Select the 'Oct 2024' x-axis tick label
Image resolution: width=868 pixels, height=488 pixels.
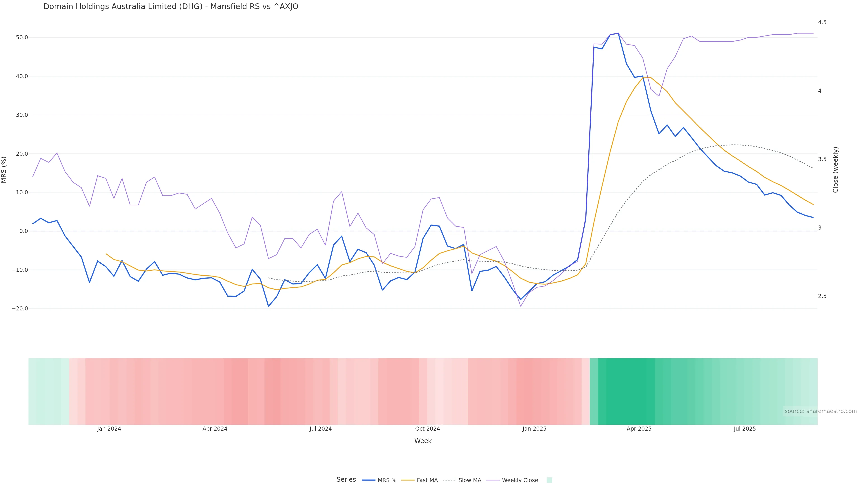pos(427,429)
